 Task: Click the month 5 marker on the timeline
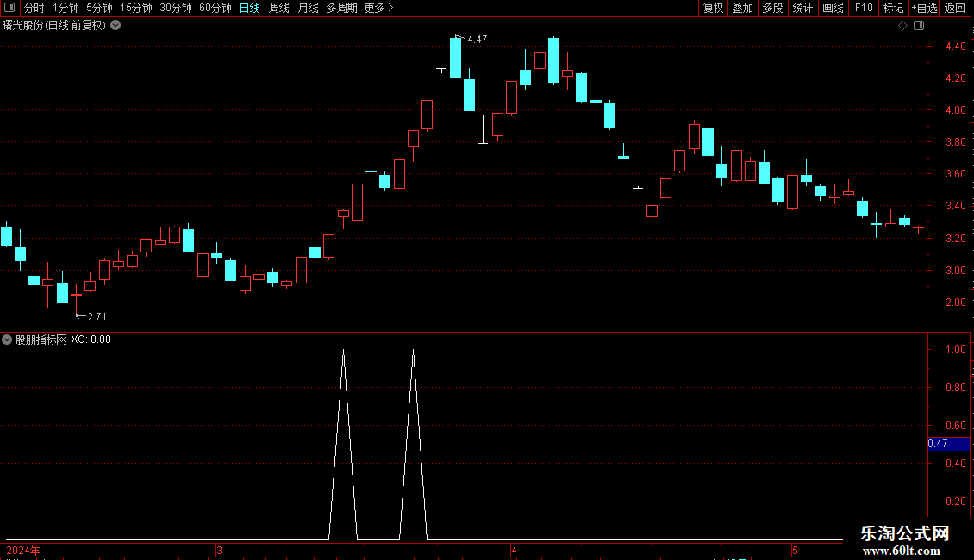[x=795, y=550]
